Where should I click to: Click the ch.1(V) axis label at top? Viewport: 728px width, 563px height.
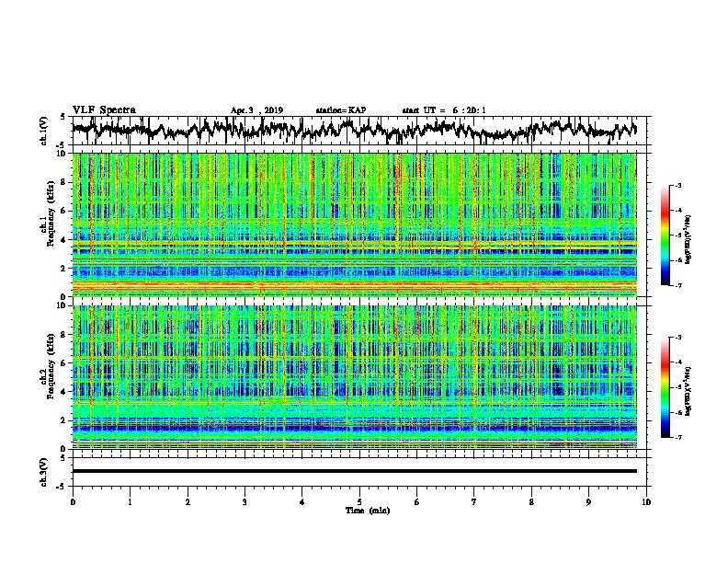pos(44,131)
